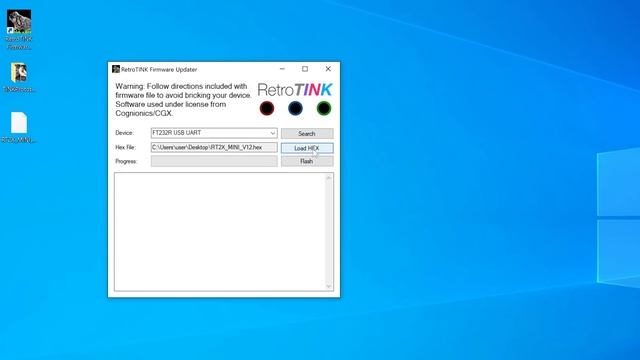640x360 pixels.
Task: Close the RetroTINK Firmware Updater window
Action: (328, 69)
